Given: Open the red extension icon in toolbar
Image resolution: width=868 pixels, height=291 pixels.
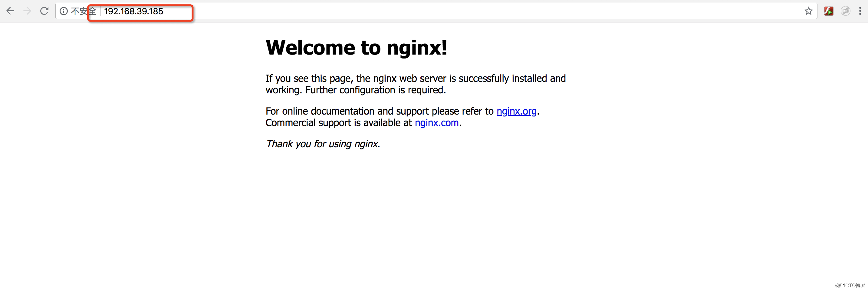Looking at the screenshot, I should 829,11.
